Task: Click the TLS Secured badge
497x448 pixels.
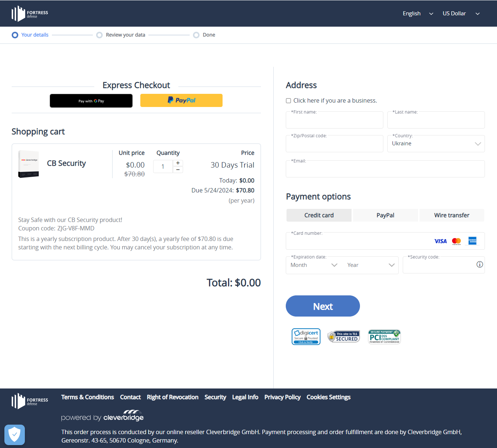Action: pyautogui.click(x=344, y=337)
